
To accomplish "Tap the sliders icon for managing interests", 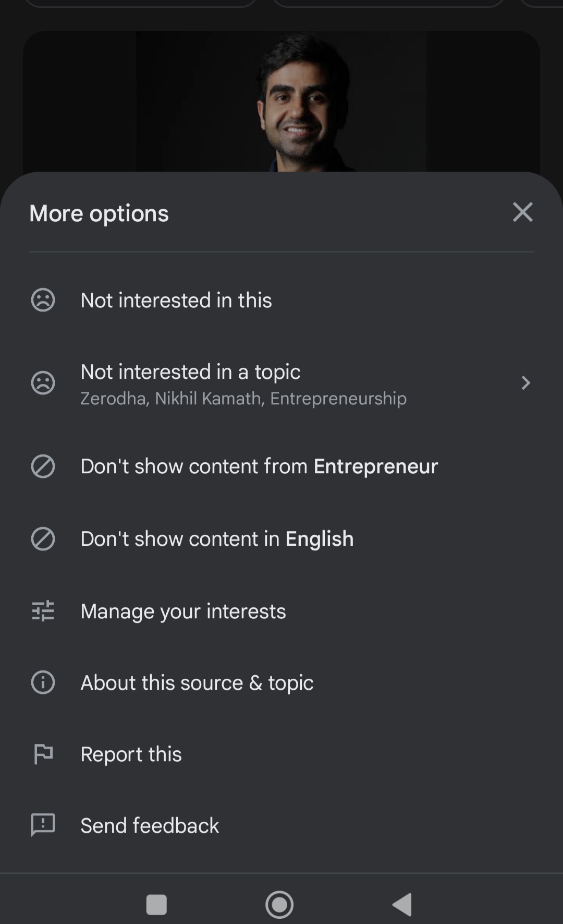I will 43,611.
